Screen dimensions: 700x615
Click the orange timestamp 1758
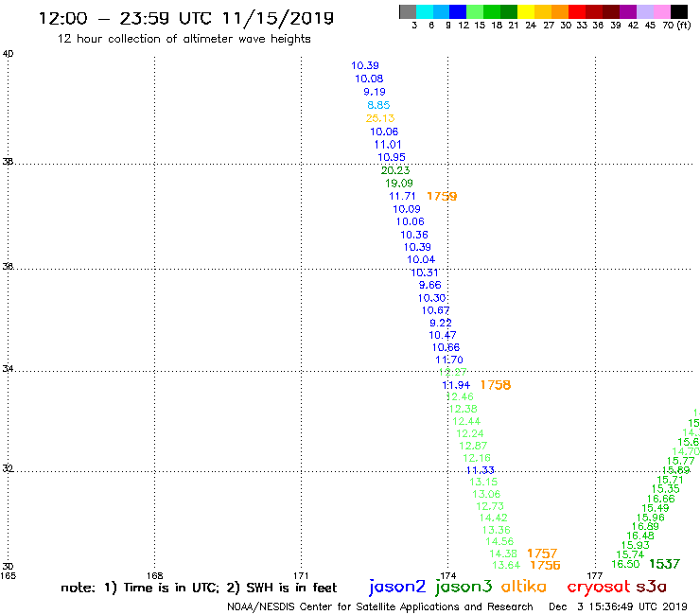click(x=496, y=385)
